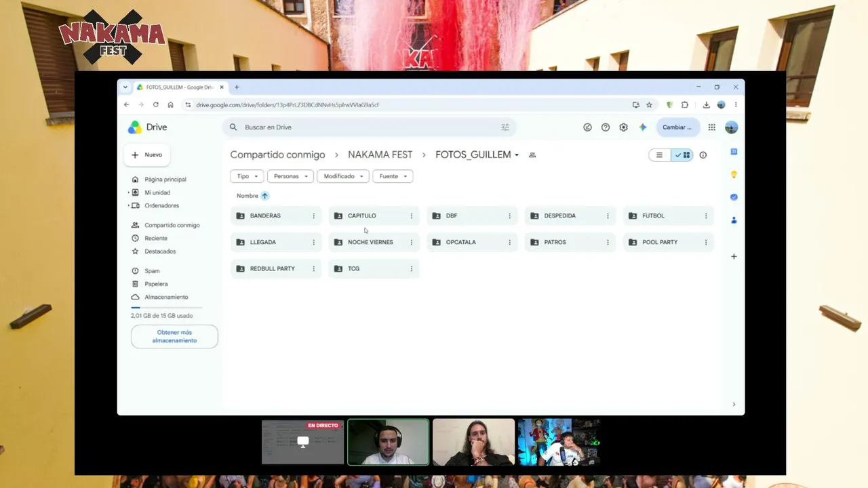Open more actions for FUTBOL folder

point(706,216)
